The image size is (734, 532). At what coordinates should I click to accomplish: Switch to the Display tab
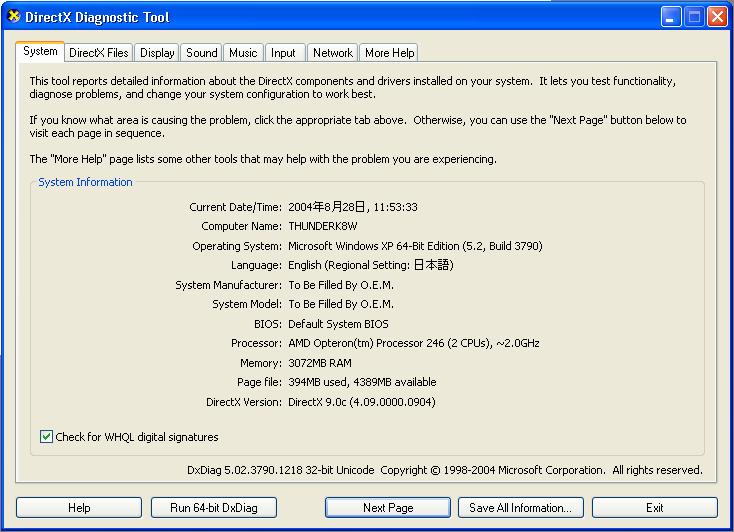click(x=157, y=53)
